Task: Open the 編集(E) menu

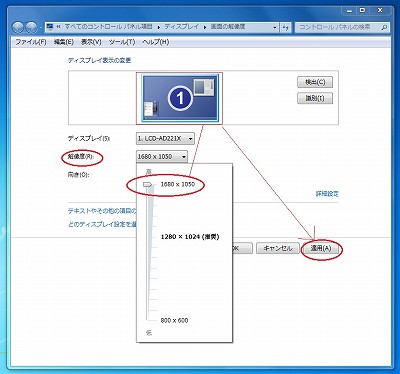Action: (64, 42)
